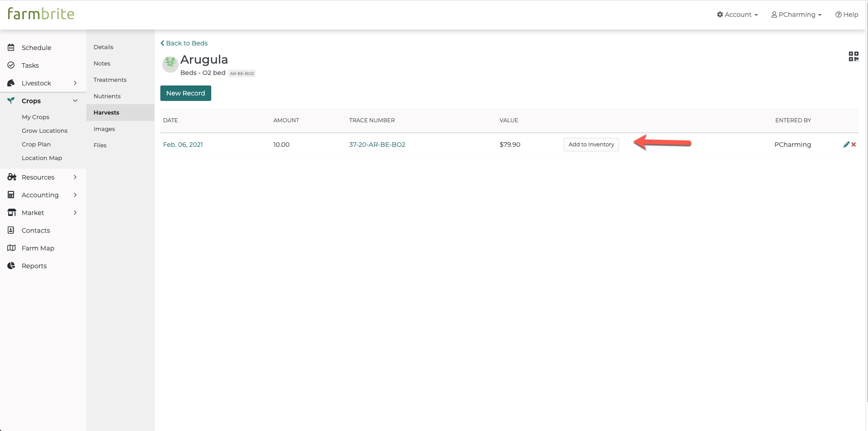Collapse the Crops submenu chevron
The height and width of the screenshot is (431, 868).
tap(75, 100)
